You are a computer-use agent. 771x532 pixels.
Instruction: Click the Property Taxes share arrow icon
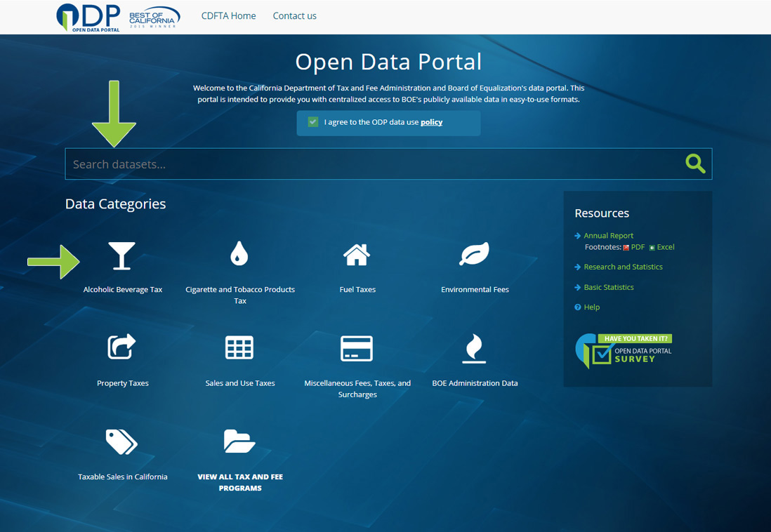coord(121,347)
